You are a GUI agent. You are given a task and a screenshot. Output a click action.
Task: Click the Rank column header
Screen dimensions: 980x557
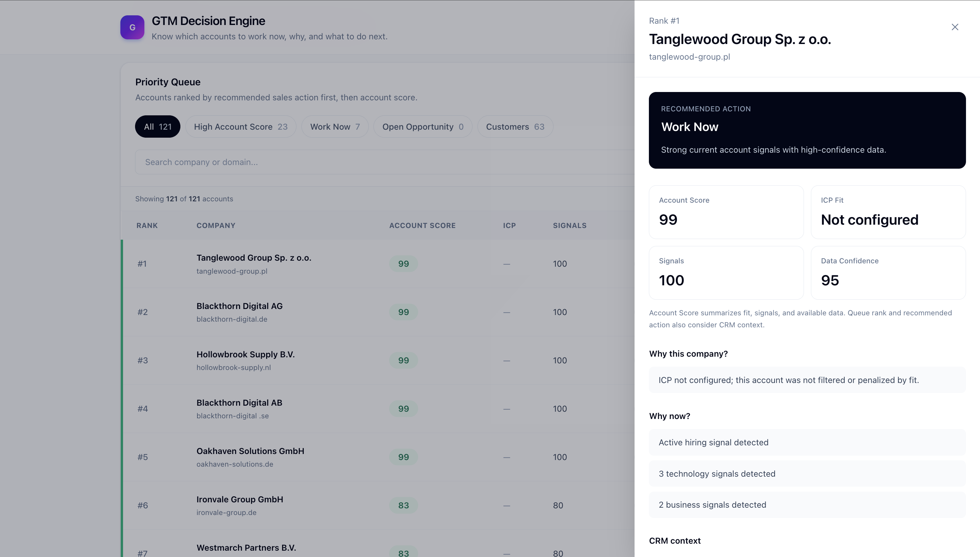[147, 225]
